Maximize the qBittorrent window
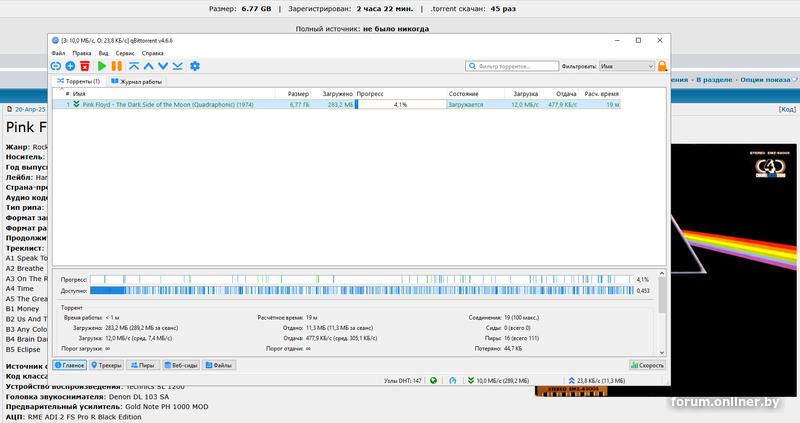 click(638, 40)
